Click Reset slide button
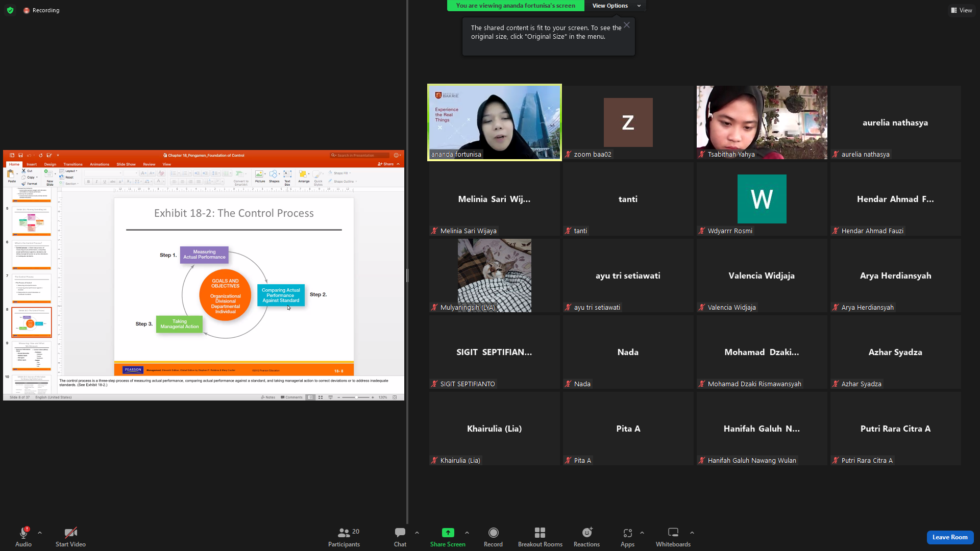The width and height of the screenshot is (980, 551). [x=67, y=178]
